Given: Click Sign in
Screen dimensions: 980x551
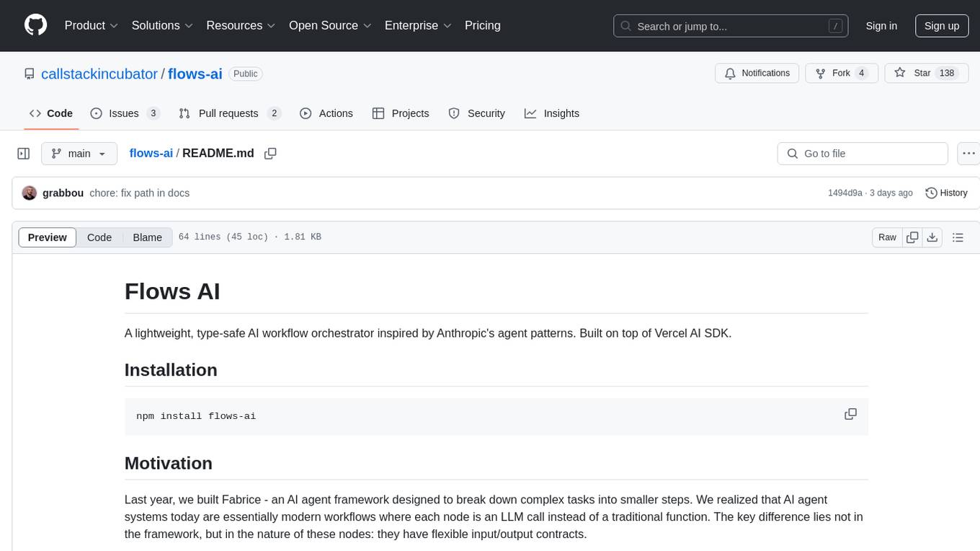Looking at the screenshot, I should click(x=881, y=26).
